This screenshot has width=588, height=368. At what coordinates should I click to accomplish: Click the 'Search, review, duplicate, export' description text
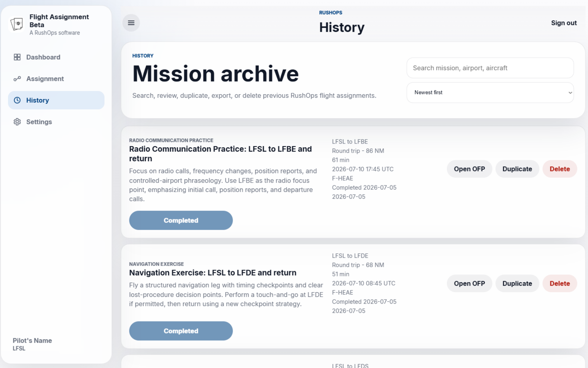[254, 96]
